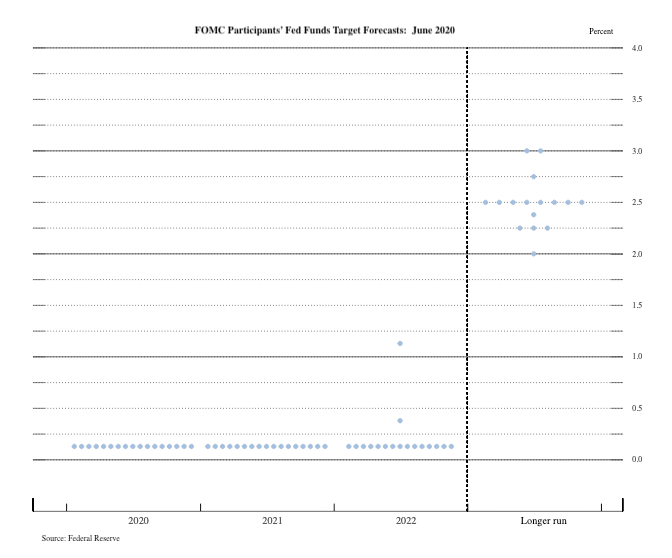Select the left Longer run dot at 3.0
The image size is (672, 558).
527,151
